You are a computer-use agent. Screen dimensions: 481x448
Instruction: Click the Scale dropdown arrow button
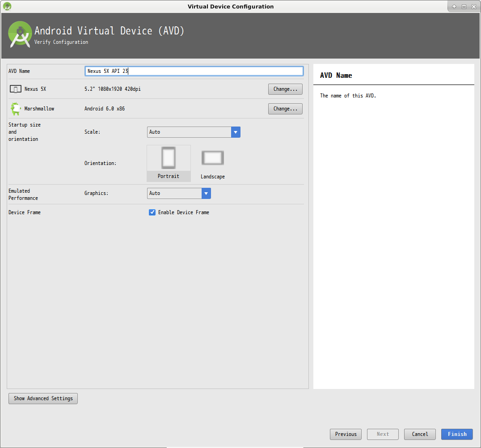[x=236, y=132]
